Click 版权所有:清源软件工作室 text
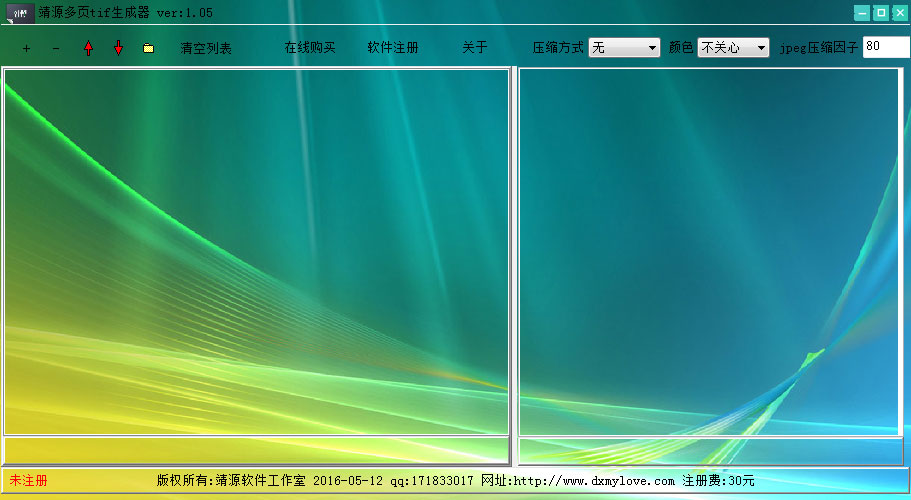The width and height of the screenshot is (911, 500). tap(231, 481)
